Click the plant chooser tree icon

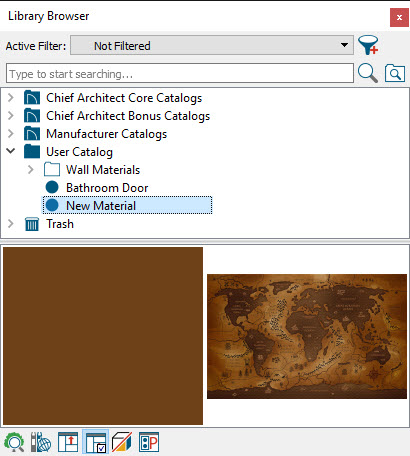[14, 442]
